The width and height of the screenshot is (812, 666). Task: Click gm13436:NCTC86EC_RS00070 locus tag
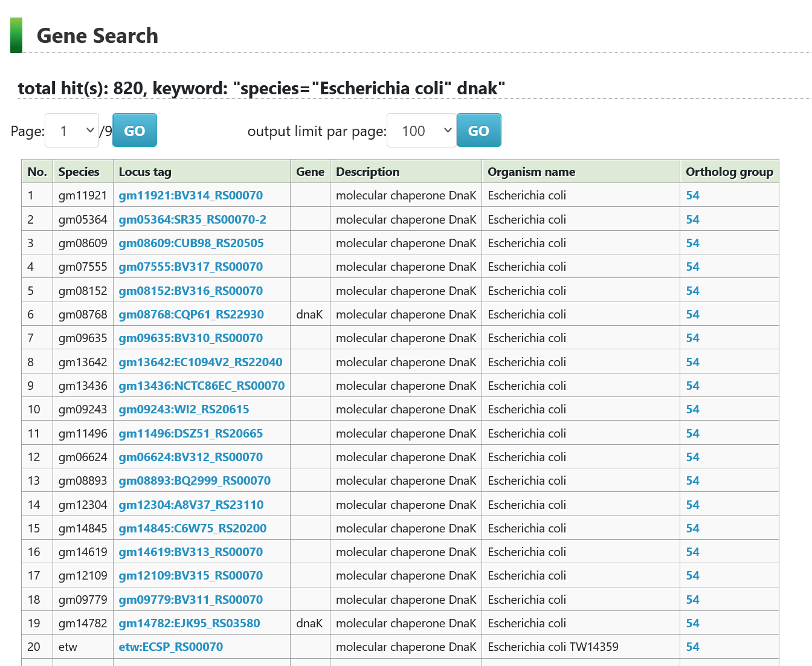[x=201, y=386]
